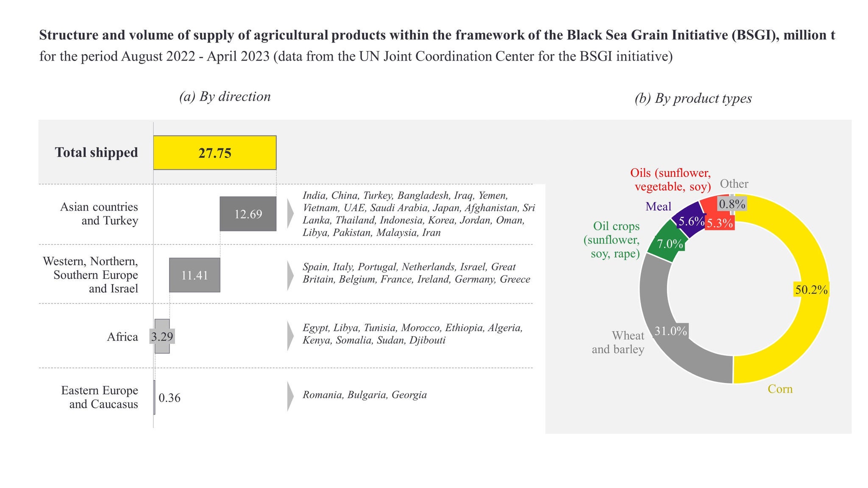Screen dimensions: 868x488
Task: Click the "Wheat and barley" text label
Action: 618,342
